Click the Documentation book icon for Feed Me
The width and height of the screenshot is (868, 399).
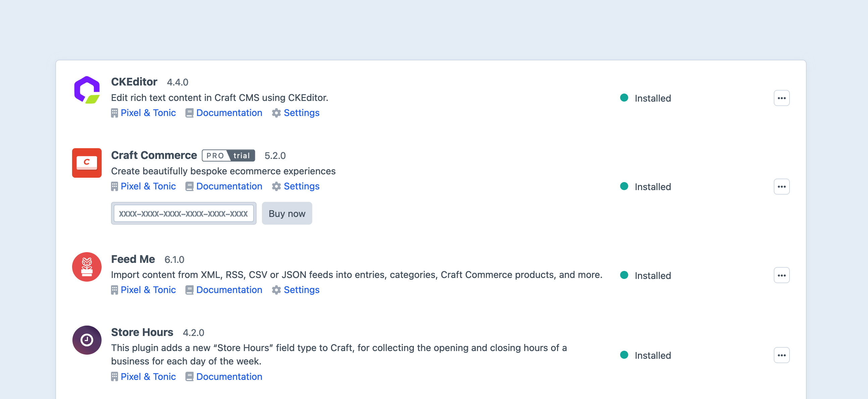point(190,290)
